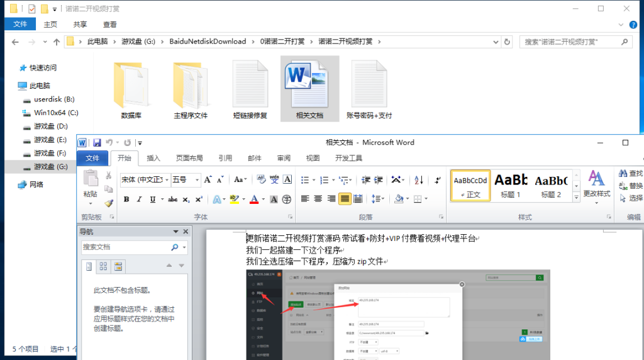Switch to the 页面布局 ribbon tab
The width and height of the screenshot is (644, 360).
[x=189, y=158]
